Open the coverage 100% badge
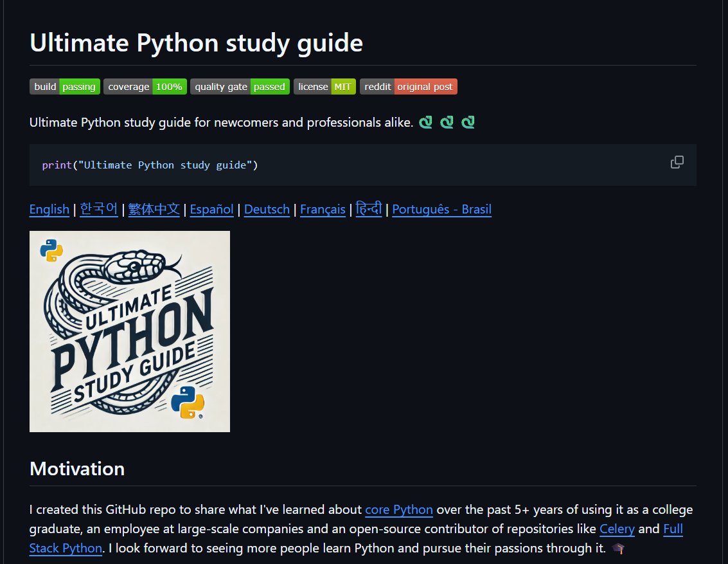 pyautogui.click(x=145, y=87)
